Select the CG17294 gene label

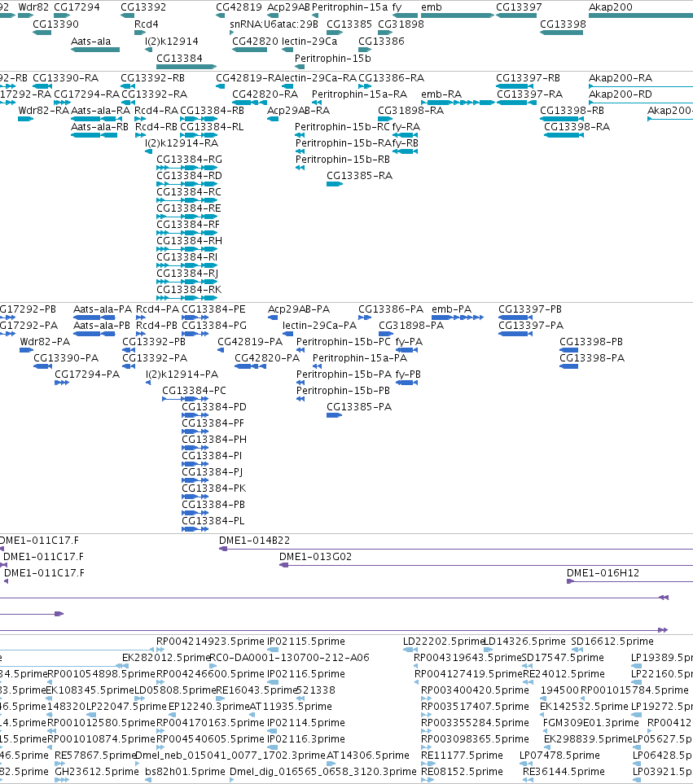pos(77,7)
